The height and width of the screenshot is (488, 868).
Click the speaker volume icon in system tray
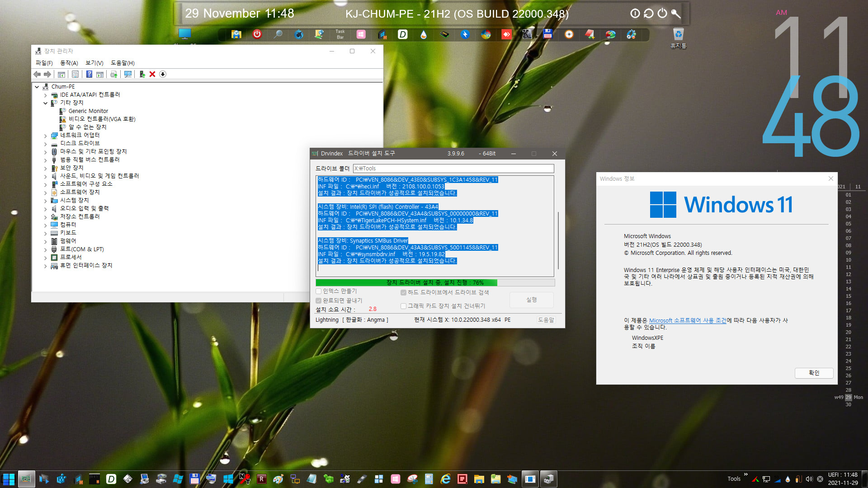(809, 479)
